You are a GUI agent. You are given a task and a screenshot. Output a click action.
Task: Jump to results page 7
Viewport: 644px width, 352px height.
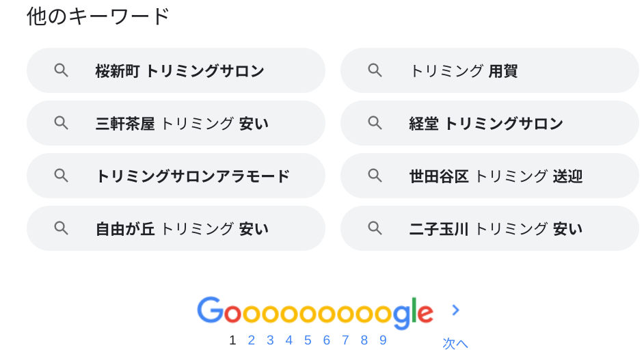[x=345, y=340]
